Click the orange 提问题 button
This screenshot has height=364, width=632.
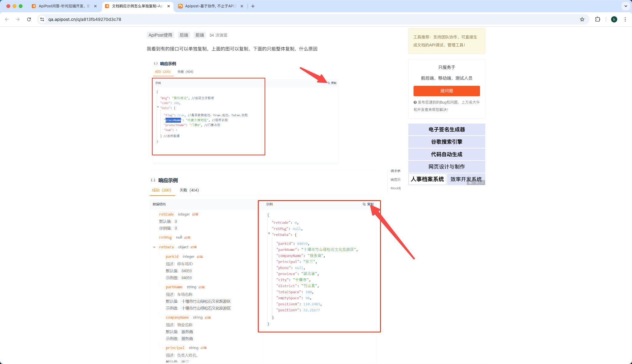446,91
